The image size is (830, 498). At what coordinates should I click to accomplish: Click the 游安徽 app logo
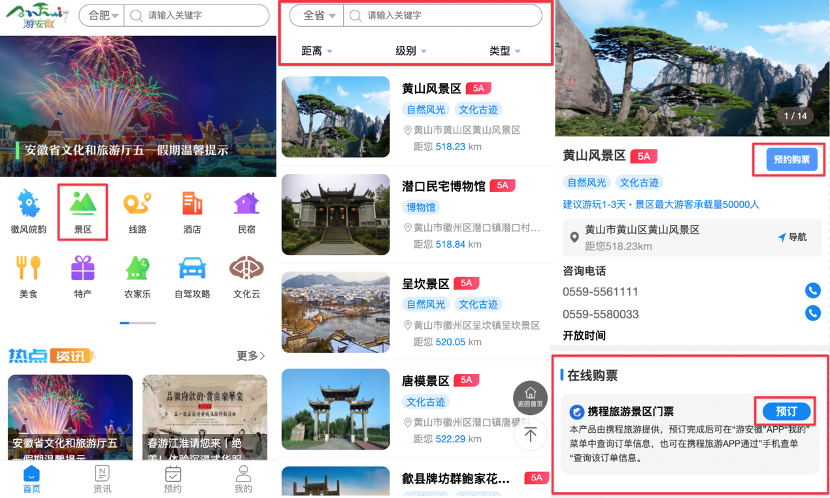tap(37, 16)
